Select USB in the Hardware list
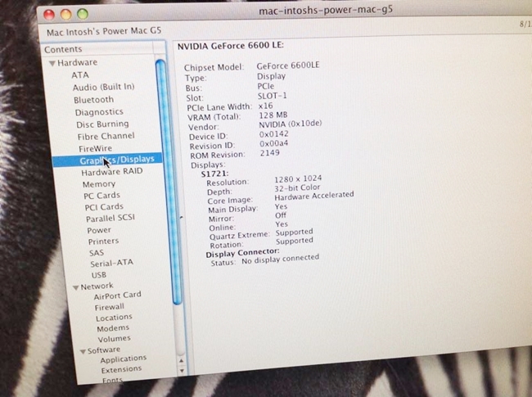Image resolution: width=532 pixels, height=397 pixels. [x=99, y=275]
